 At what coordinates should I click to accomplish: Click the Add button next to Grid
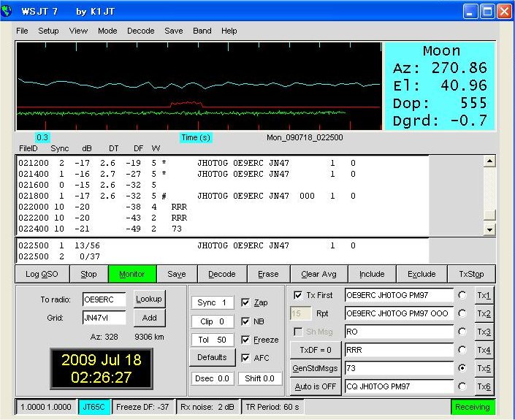[149, 318]
